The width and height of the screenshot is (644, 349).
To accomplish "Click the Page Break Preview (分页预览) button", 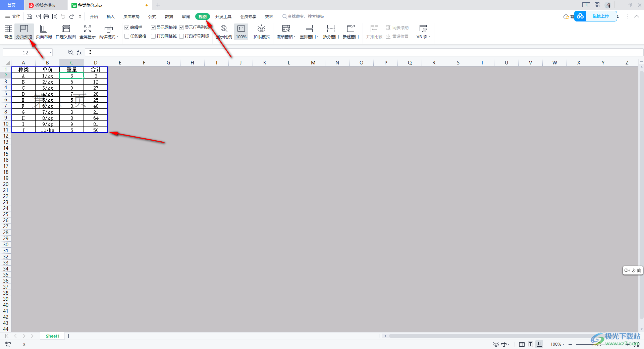I will (24, 32).
